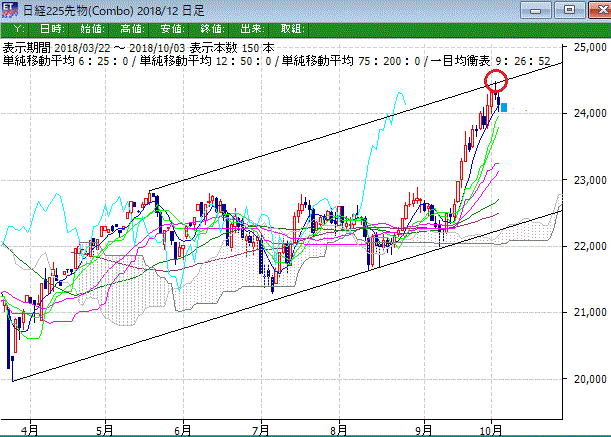Click the 8月 time axis label

(339, 430)
